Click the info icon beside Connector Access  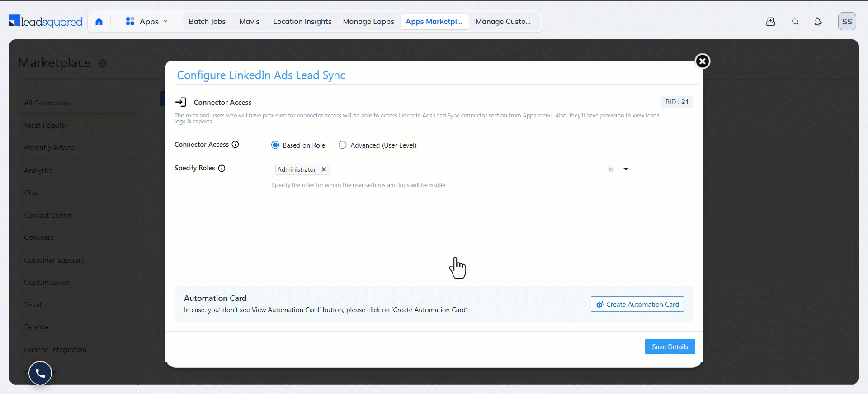pyautogui.click(x=236, y=145)
